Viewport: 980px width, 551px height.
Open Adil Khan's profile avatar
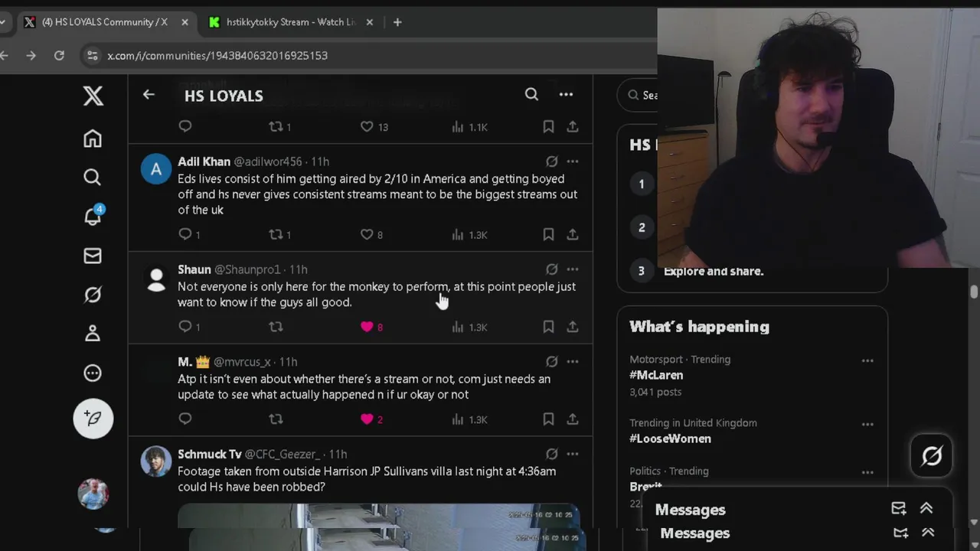tap(156, 169)
